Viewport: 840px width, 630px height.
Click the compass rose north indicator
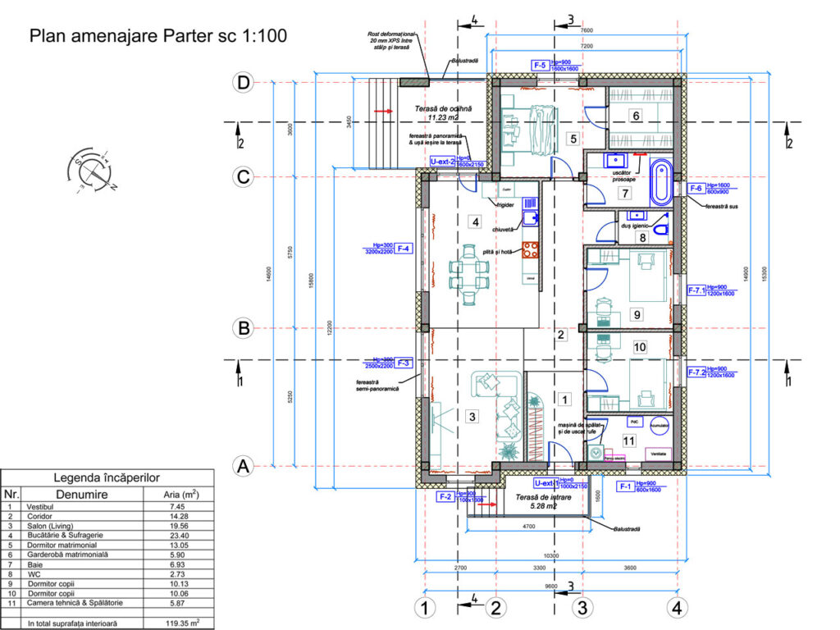pyautogui.click(x=90, y=171)
